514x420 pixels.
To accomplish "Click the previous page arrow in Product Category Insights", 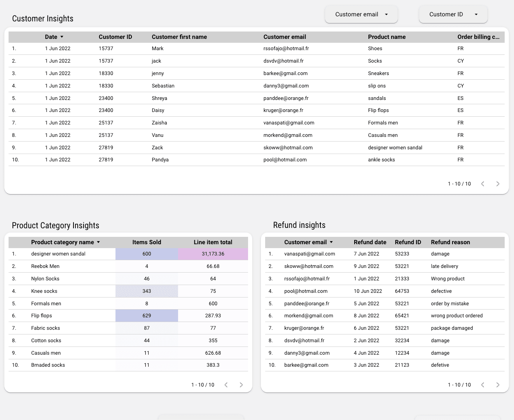I will click(226, 385).
